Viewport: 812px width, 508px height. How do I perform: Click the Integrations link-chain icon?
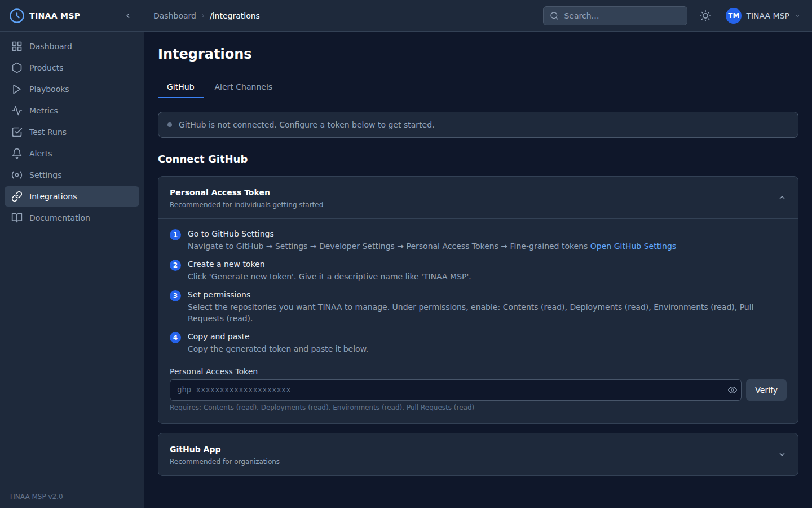tap(17, 196)
